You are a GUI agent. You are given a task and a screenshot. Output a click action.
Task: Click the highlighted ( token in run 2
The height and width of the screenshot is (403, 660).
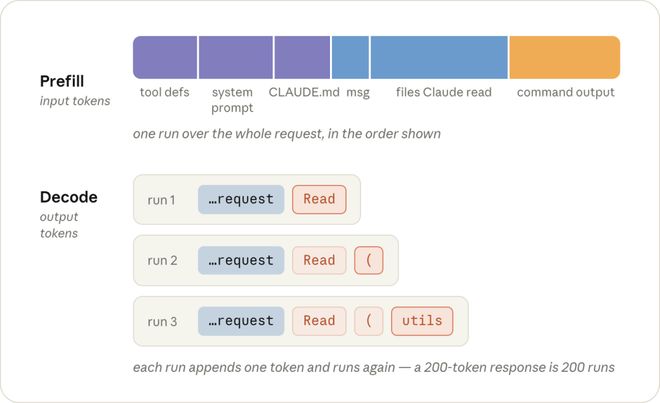pyautogui.click(x=369, y=260)
